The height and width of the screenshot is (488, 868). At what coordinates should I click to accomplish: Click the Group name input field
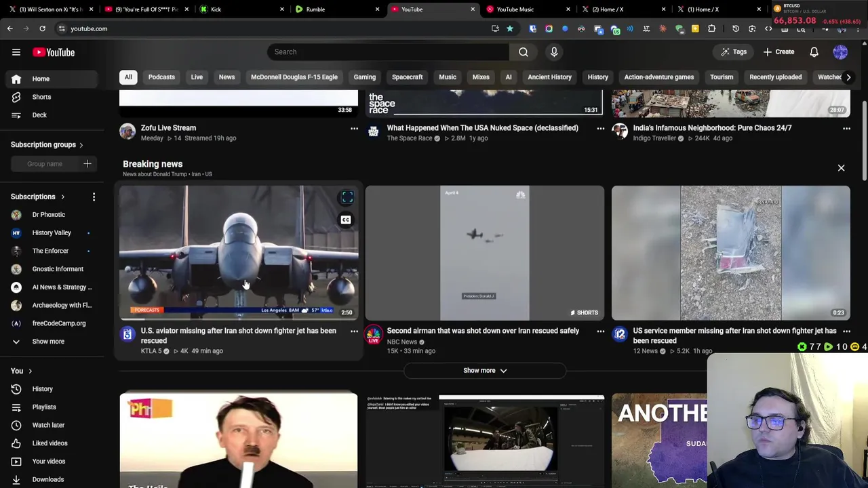click(x=45, y=163)
